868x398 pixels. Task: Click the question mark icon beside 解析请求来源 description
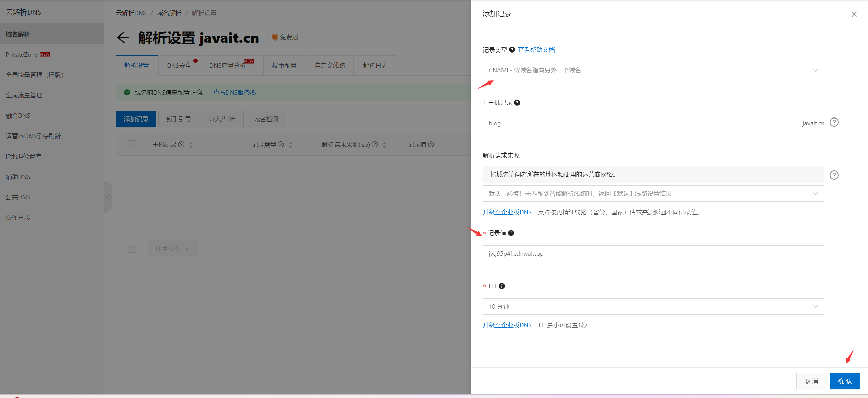click(833, 175)
